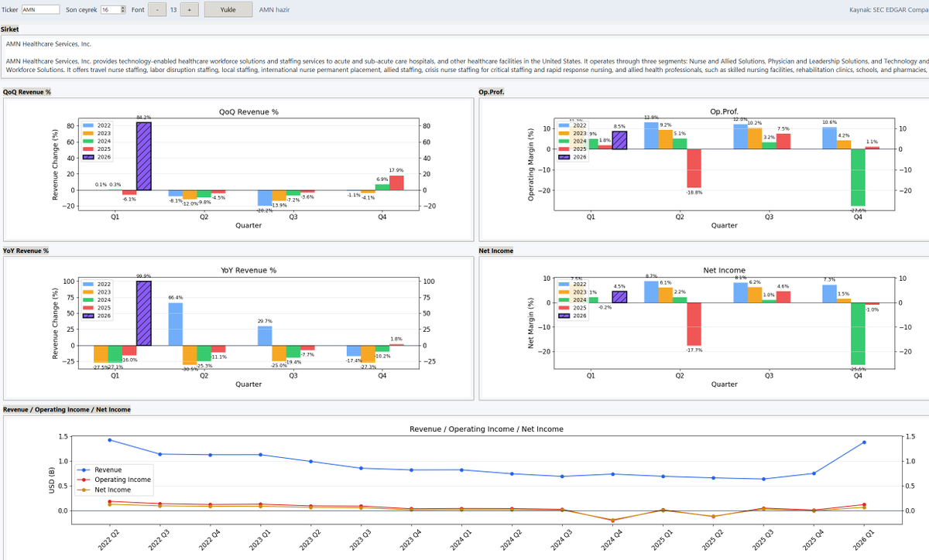This screenshot has height=560, width=929.
Task: Click the AMN hazir status text
Action: 274,10
